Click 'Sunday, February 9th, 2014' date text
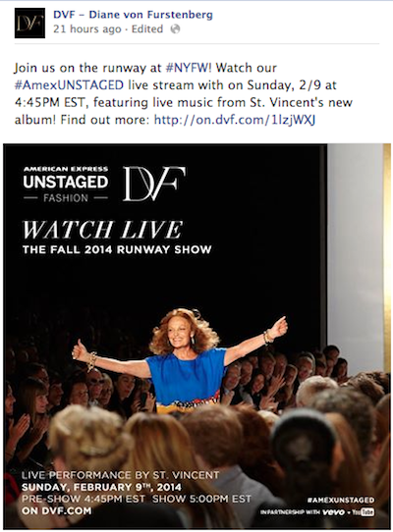393x532 pixels. click(x=101, y=487)
